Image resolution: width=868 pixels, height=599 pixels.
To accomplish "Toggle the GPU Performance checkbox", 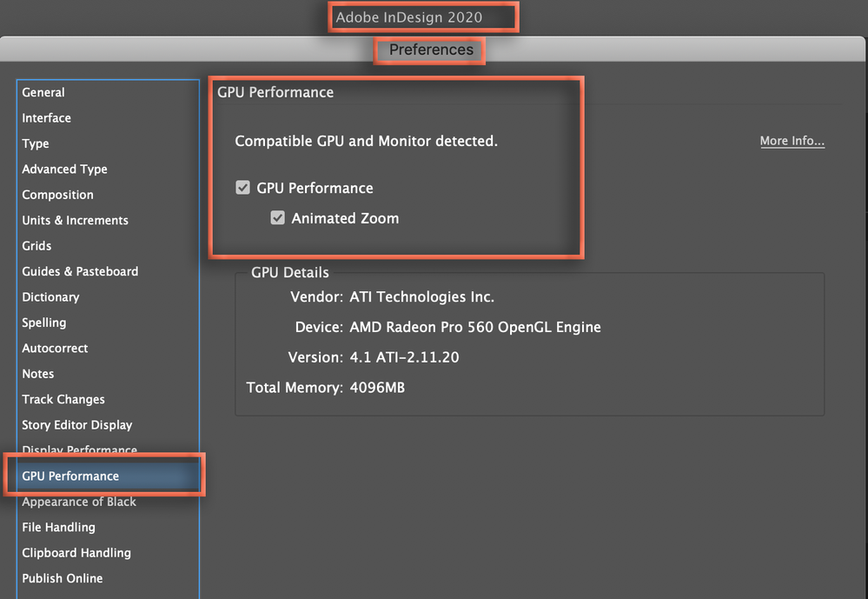I will [243, 188].
